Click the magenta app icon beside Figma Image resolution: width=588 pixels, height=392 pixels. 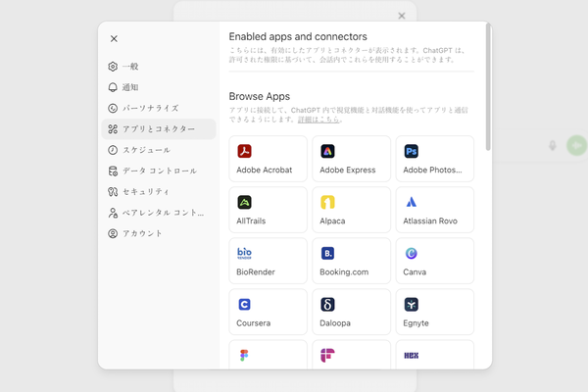pyautogui.click(x=327, y=355)
